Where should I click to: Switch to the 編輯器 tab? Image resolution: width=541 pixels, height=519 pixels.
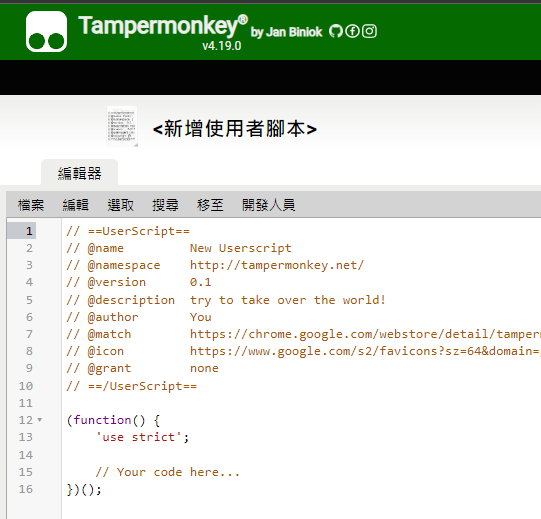tap(80, 173)
